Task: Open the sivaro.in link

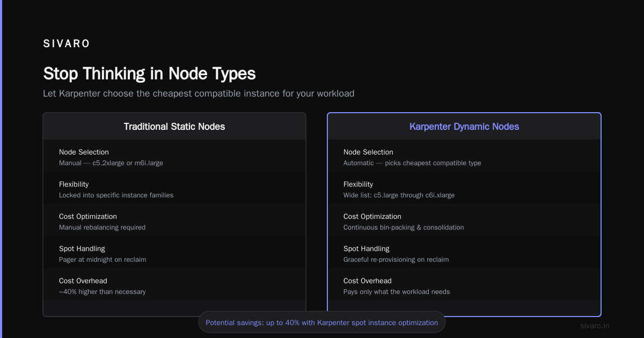Action: tap(595, 326)
